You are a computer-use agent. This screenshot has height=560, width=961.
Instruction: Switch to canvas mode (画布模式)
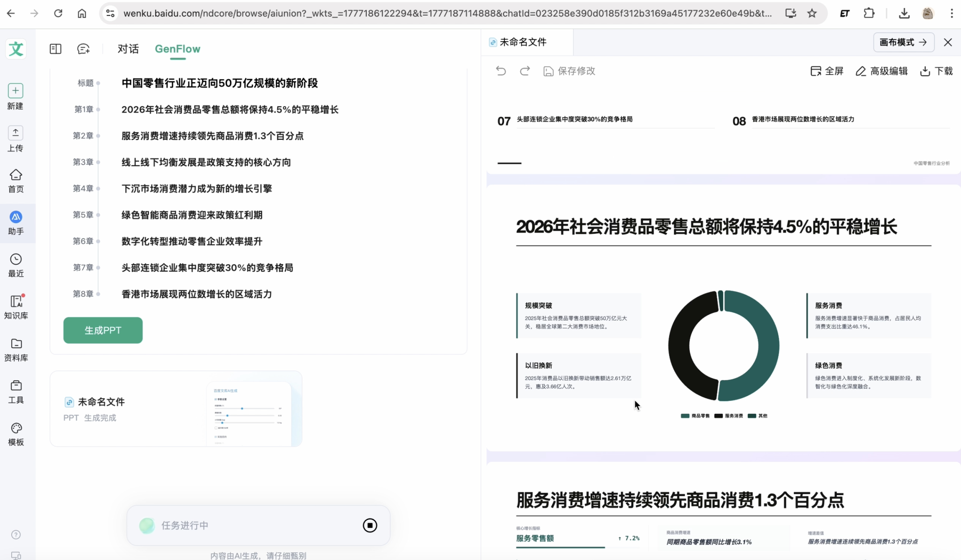tap(903, 42)
